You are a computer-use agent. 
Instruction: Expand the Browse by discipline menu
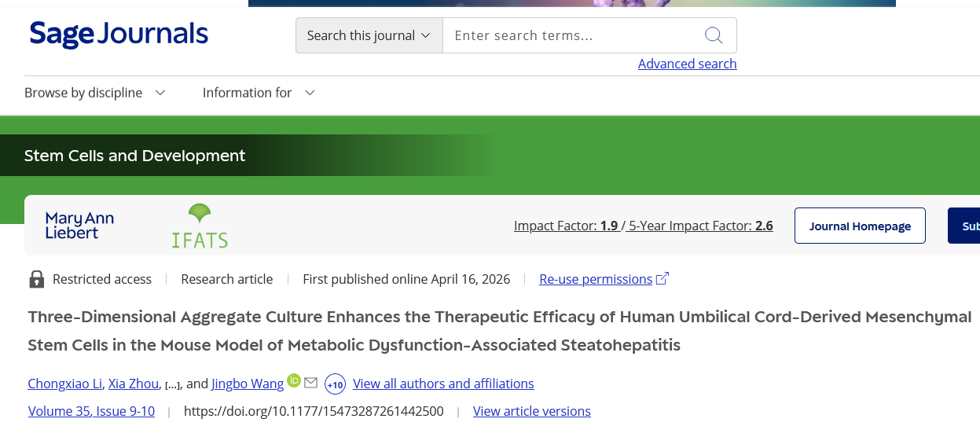pyautogui.click(x=95, y=93)
